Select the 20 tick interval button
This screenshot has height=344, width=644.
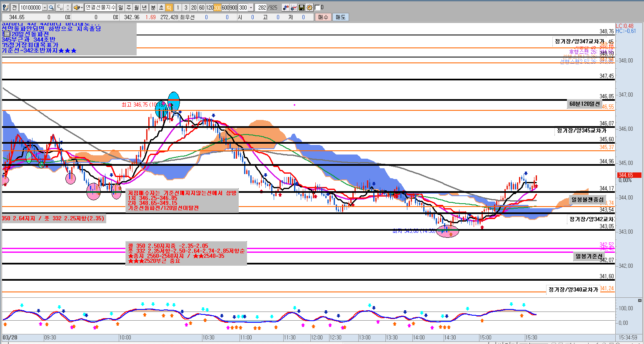pos(194,7)
